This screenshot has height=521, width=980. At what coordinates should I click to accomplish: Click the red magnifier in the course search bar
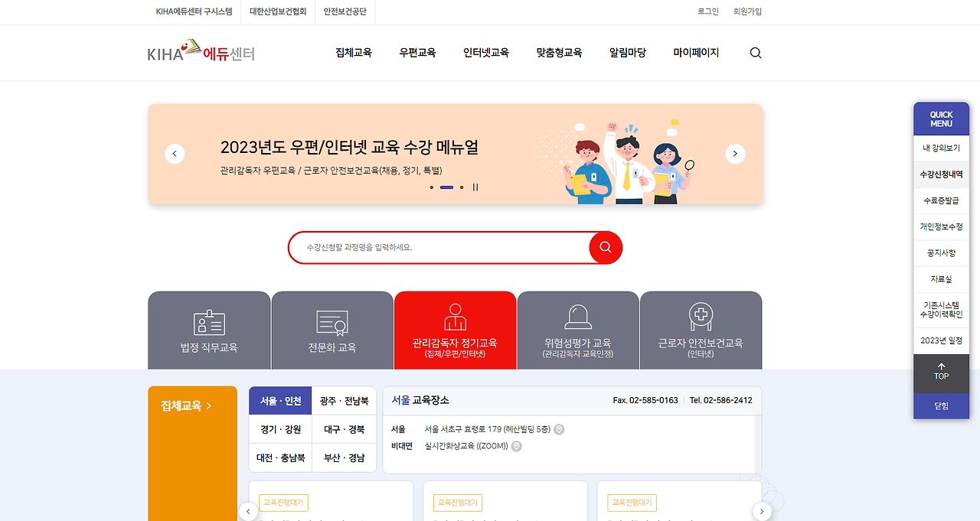604,248
